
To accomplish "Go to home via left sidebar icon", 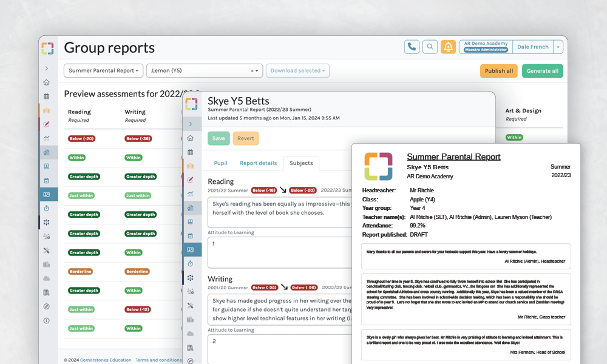I will click(47, 83).
